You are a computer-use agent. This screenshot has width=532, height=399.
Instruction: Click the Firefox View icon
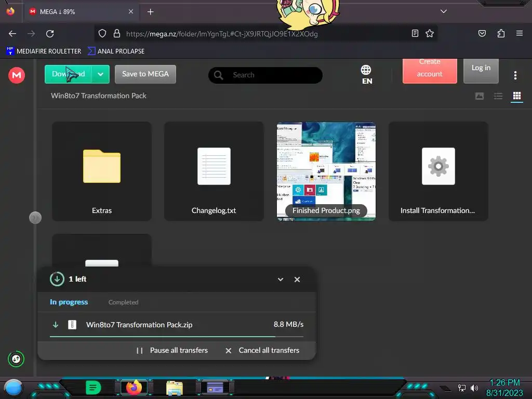click(10, 11)
